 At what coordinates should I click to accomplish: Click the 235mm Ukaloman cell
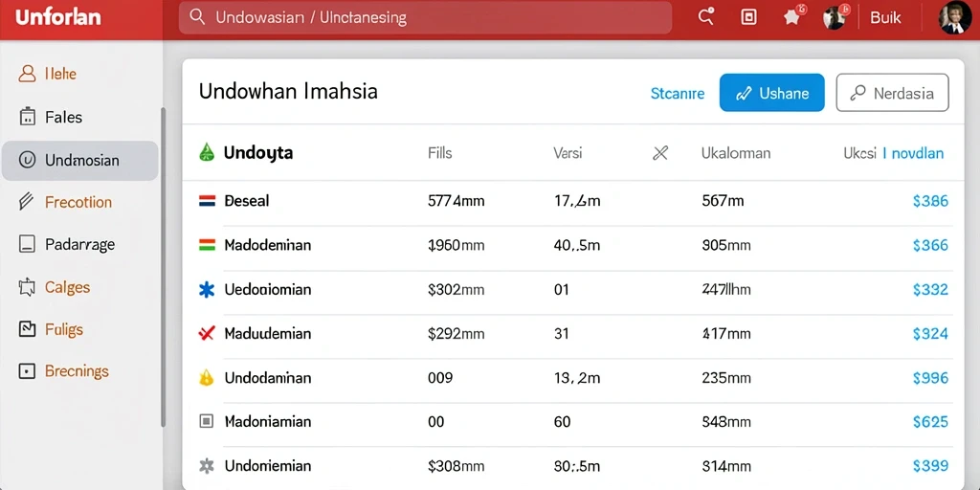(x=726, y=378)
